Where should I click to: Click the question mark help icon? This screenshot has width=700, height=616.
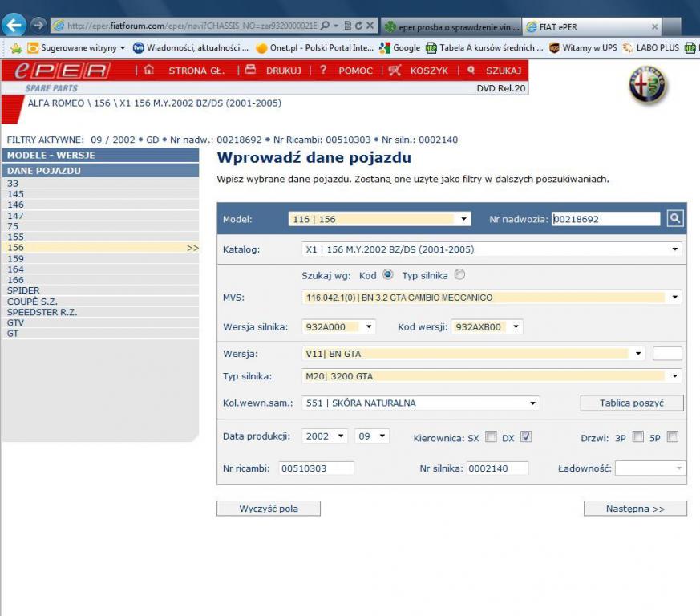[323, 70]
